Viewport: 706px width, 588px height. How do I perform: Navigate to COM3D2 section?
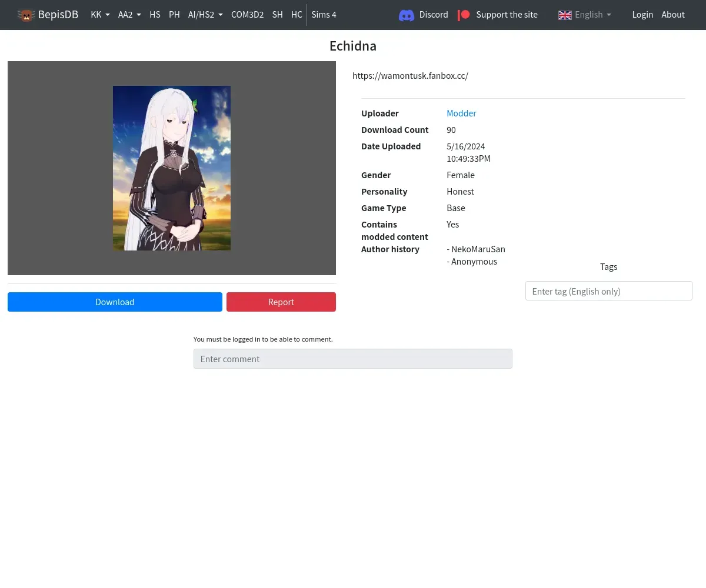(247, 15)
